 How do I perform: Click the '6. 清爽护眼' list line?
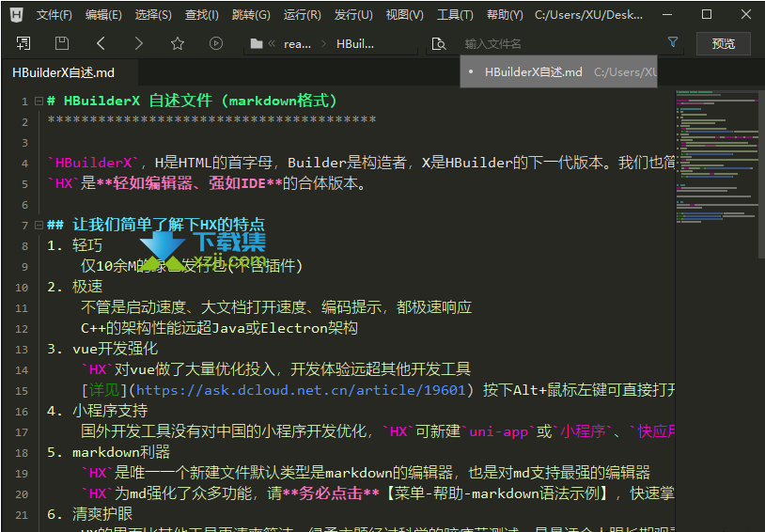tap(90, 514)
